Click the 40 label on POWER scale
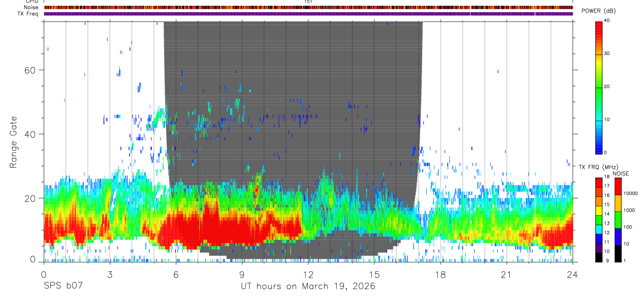644x297 pixels. (x=607, y=21)
